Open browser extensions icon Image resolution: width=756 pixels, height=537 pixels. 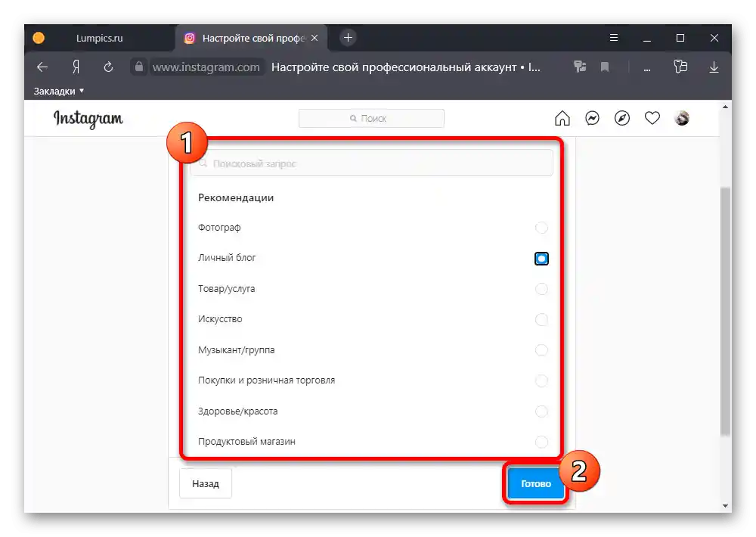point(680,67)
